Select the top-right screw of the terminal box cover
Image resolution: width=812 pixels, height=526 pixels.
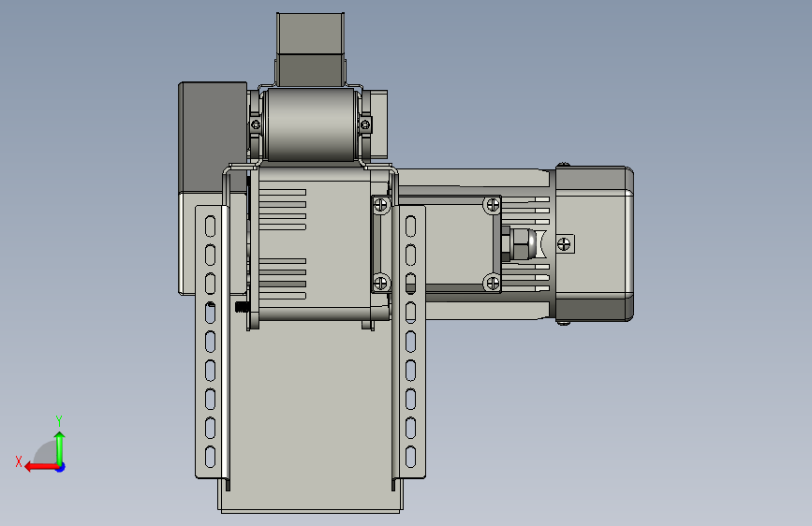(x=493, y=206)
